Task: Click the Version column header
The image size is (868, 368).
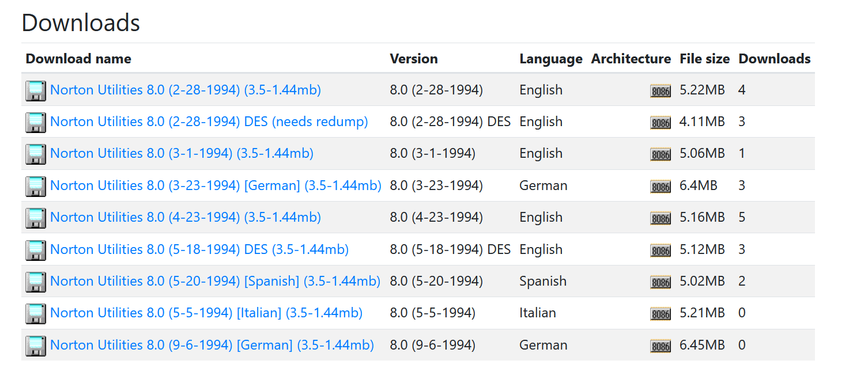Action: click(414, 59)
